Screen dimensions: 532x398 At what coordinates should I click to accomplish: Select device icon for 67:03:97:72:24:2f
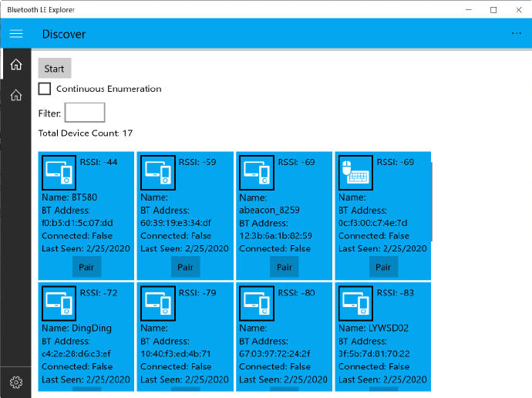point(257,303)
